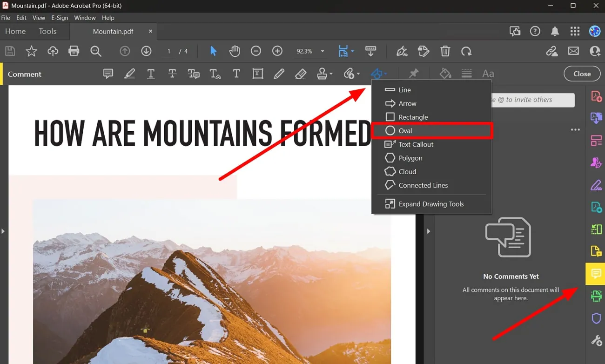Click the Save file icon
605x364 pixels.
click(x=10, y=51)
